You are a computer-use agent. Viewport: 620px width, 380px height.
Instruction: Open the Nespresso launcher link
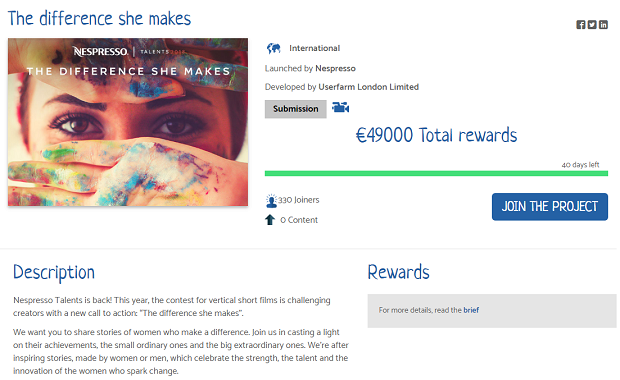335,68
